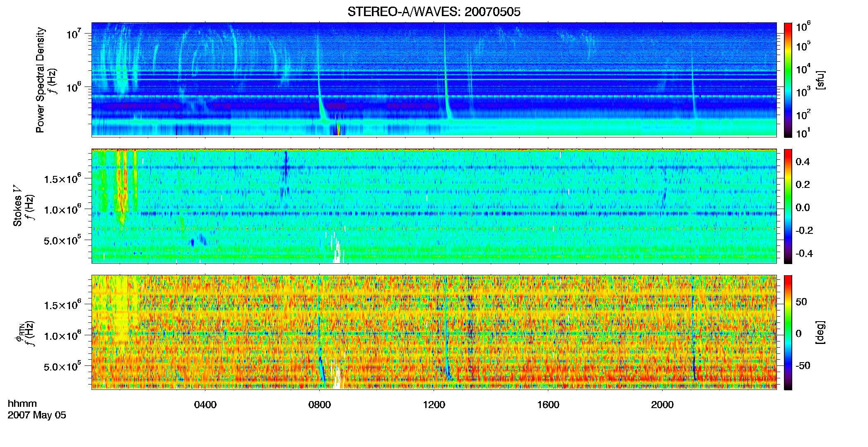Select the φRTN direction spectrogram panel
This screenshot has height=447, width=868.
pos(434,332)
